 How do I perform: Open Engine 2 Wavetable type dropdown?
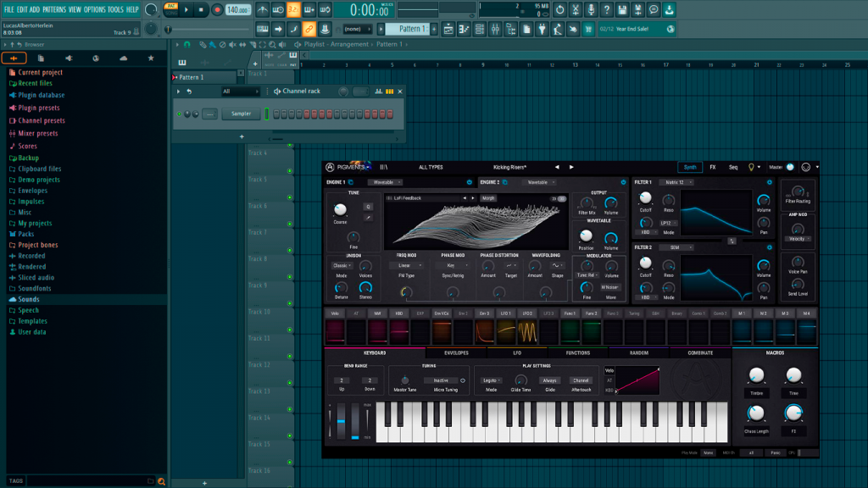540,182
